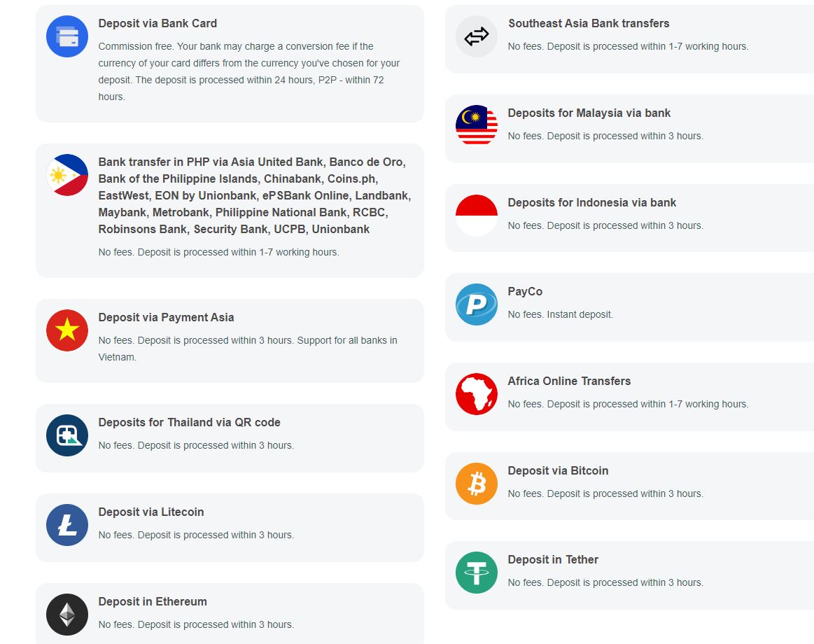Click the Vietnam flag icon

pos(67,330)
